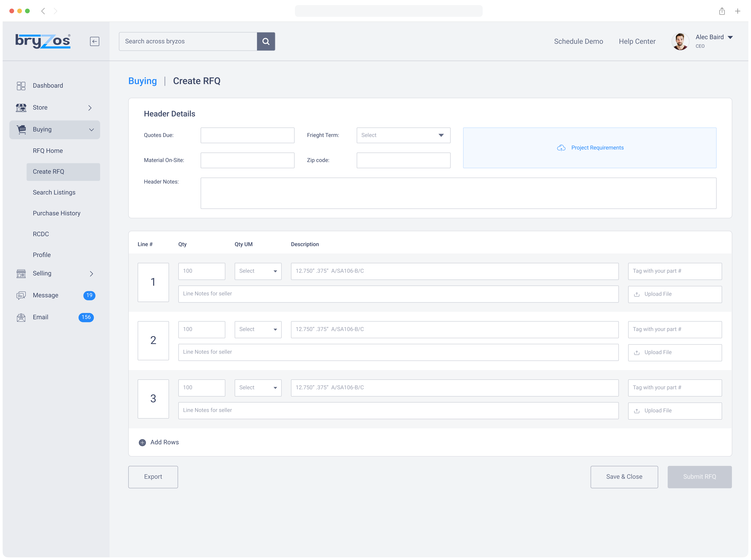This screenshot has width=751, height=560.
Task: Click the Material On-Site input field
Action: pyautogui.click(x=247, y=160)
